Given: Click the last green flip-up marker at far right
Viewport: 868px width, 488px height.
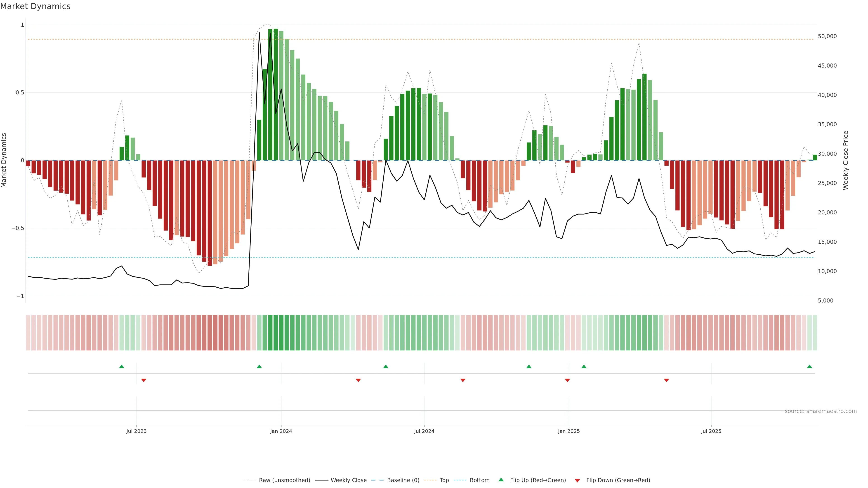Looking at the screenshot, I should pos(809,366).
